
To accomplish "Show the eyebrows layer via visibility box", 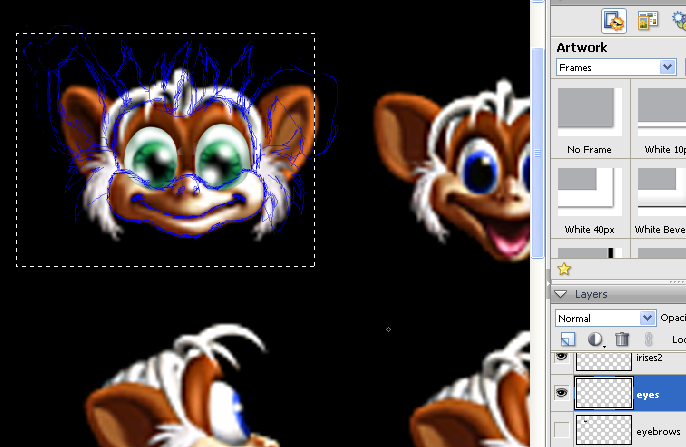I will click(561, 430).
